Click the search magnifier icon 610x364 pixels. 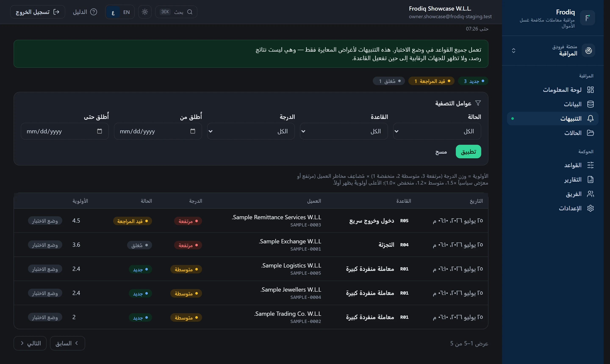tap(190, 12)
